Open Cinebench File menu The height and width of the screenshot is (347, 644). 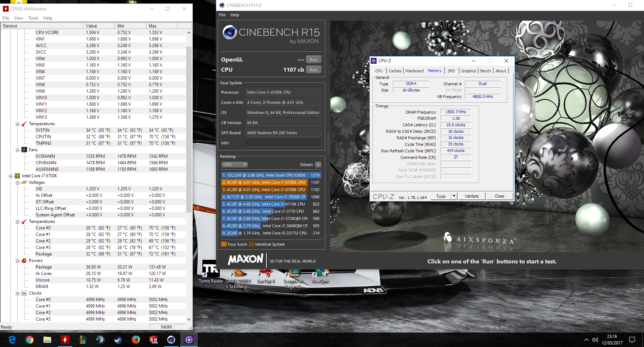click(x=222, y=15)
